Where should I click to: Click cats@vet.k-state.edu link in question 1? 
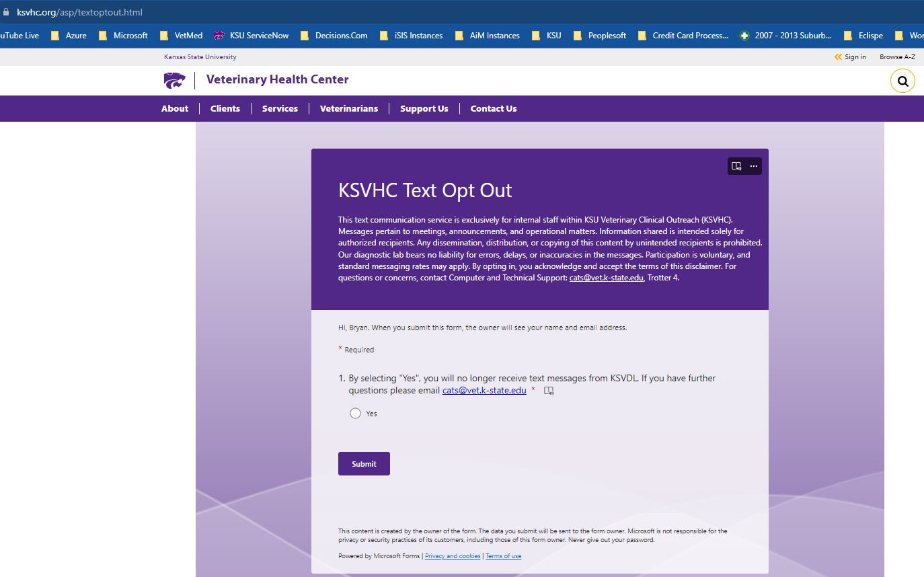pos(484,390)
